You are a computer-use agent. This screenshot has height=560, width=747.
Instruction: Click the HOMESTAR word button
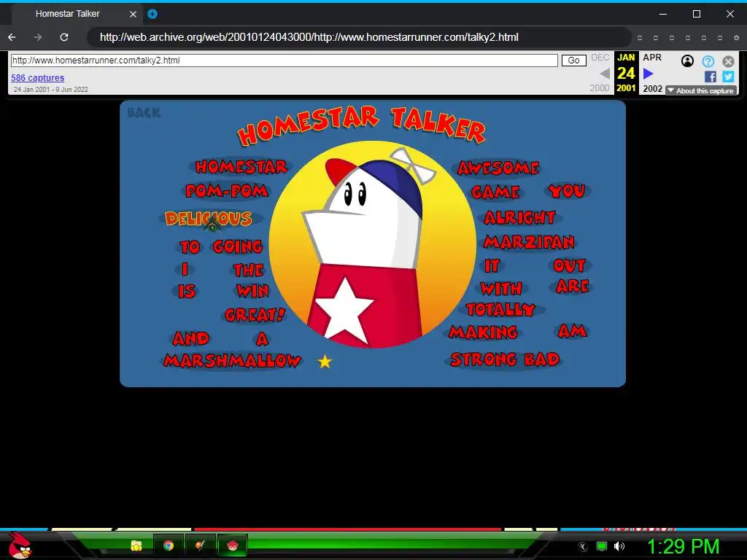pos(241,167)
